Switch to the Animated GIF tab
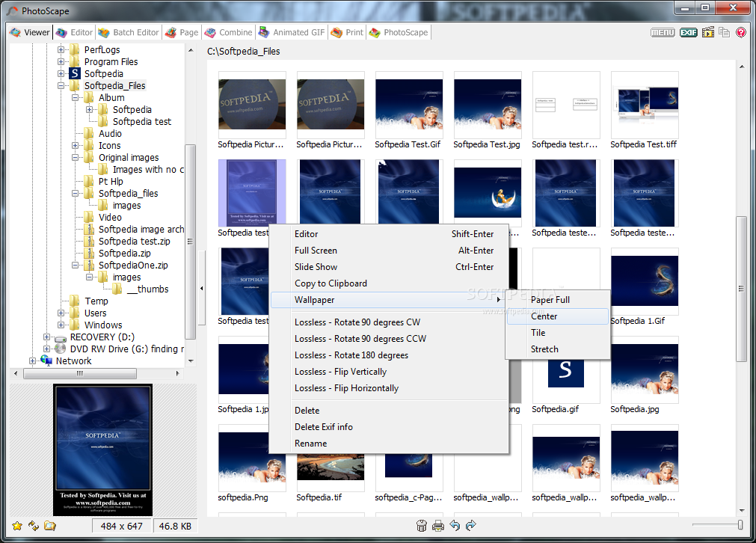756x543 pixels. point(291,32)
